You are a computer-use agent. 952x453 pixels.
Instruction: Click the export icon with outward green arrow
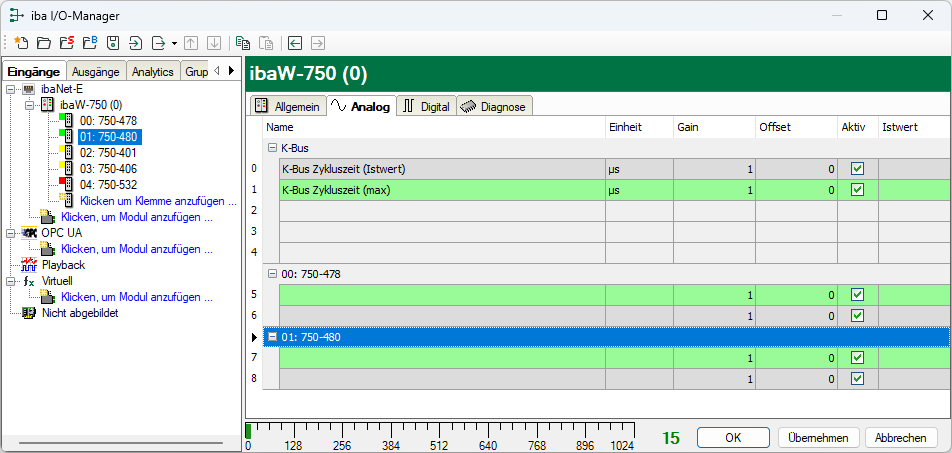(x=158, y=43)
